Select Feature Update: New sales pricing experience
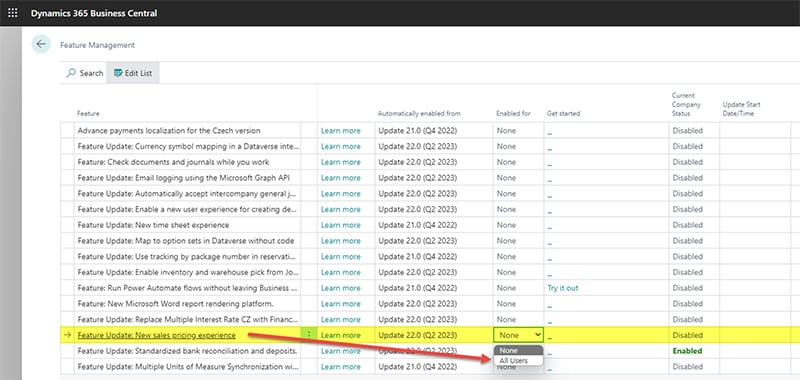 [157, 335]
